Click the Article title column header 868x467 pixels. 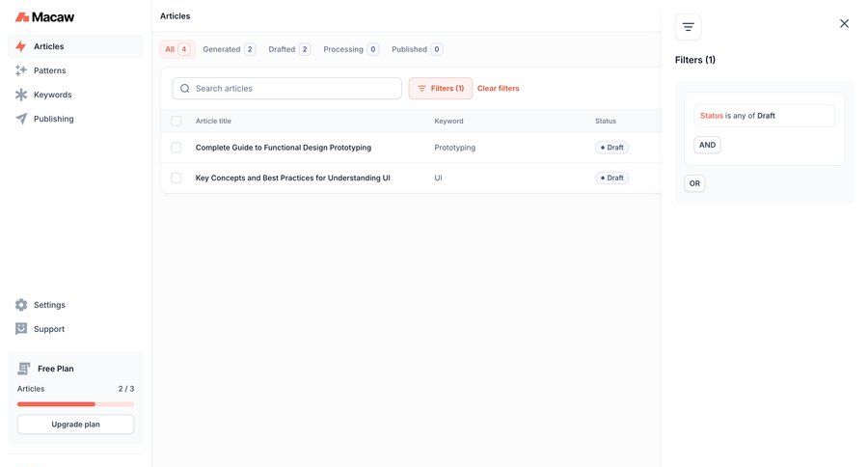click(x=213, y=121)
